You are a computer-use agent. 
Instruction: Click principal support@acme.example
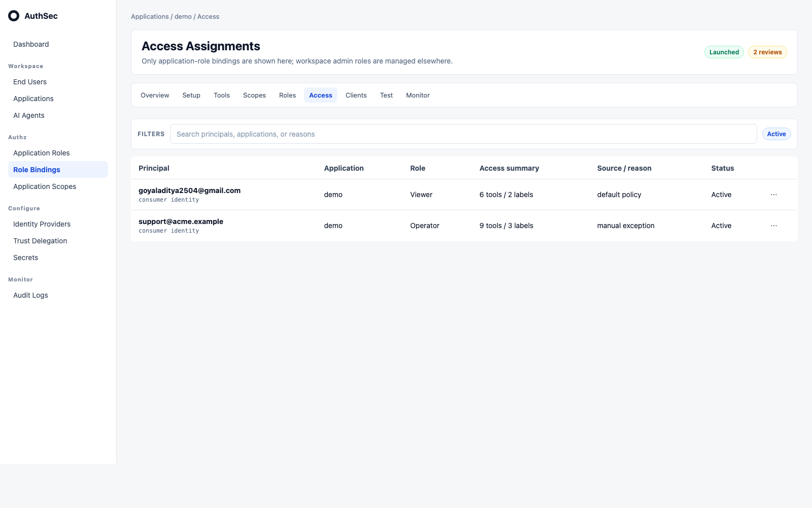coord(181,221)
